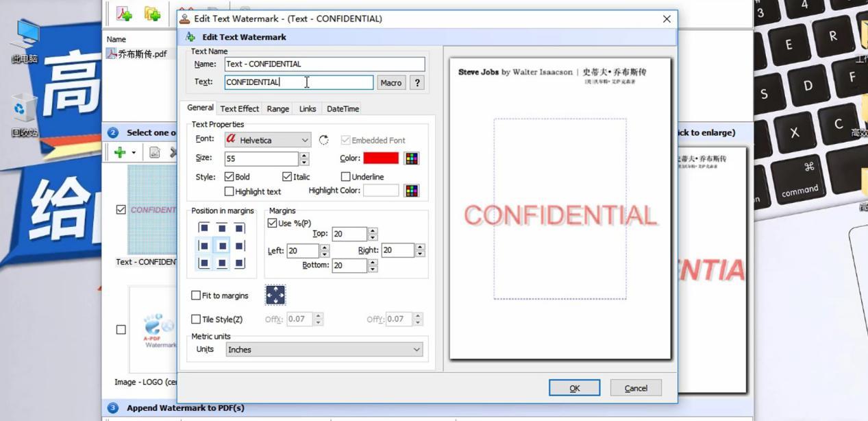The image size is (868, 421).
Task: Open the Helvetica font dropdown
Action: (x=267, y=140)
